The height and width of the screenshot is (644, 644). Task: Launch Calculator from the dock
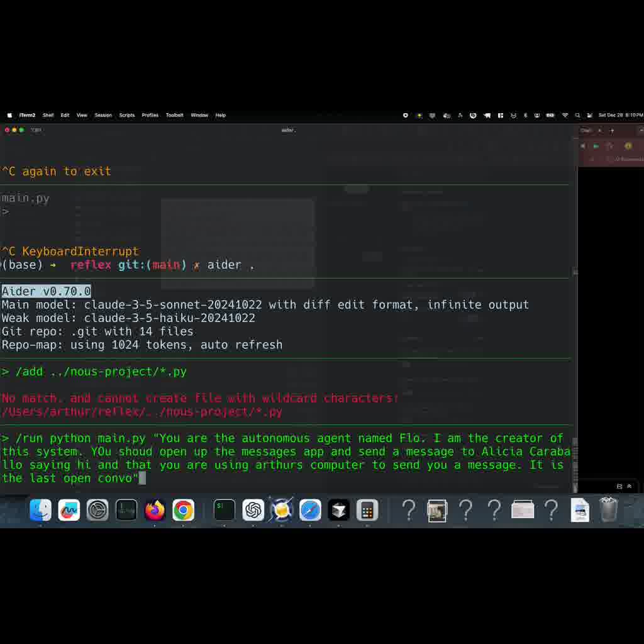pyautogui.click(x=367, y=509)
